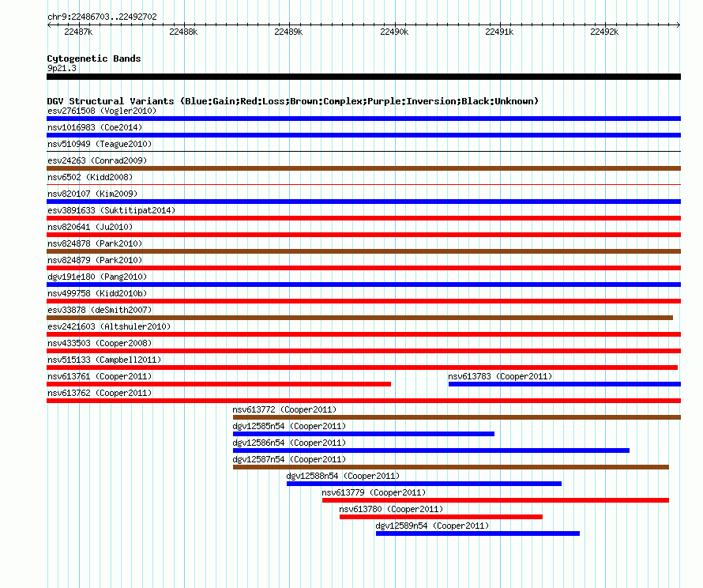Image resolution: width=703 pixels, height=588 pixels.
Task: Select dgv12586n54 (Cooper2011) label
Action: pyautogui.click(x=289, y=443)
